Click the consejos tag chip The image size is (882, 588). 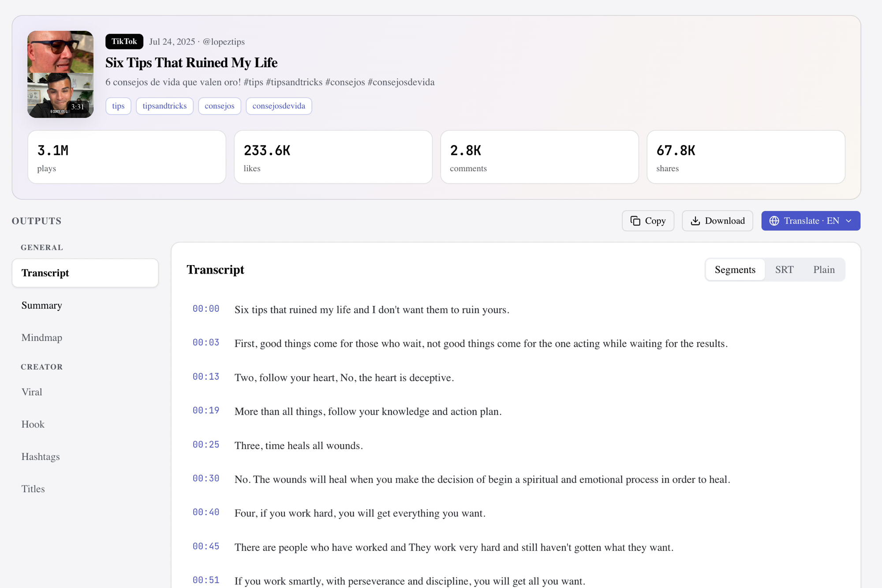[220, 106]
